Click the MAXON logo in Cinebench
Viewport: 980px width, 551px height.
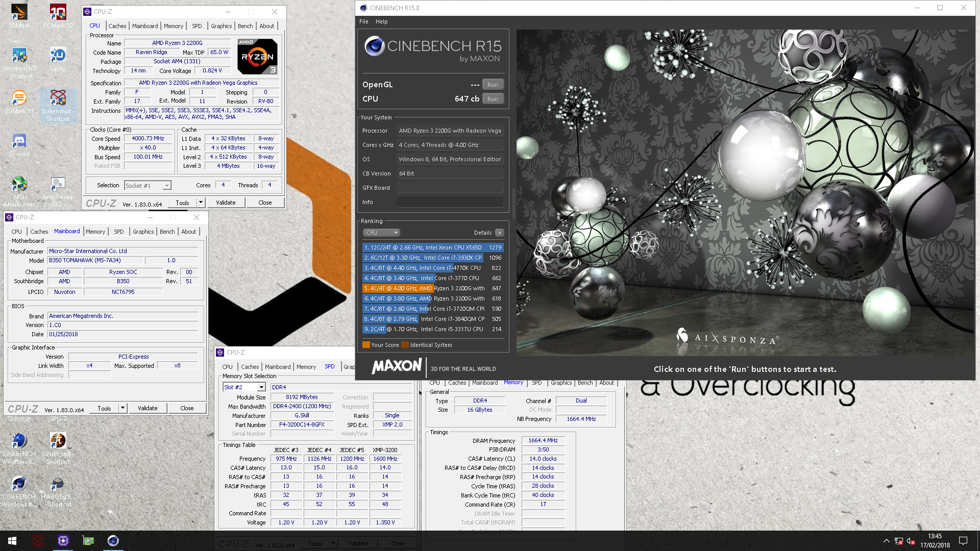point(397,366)
